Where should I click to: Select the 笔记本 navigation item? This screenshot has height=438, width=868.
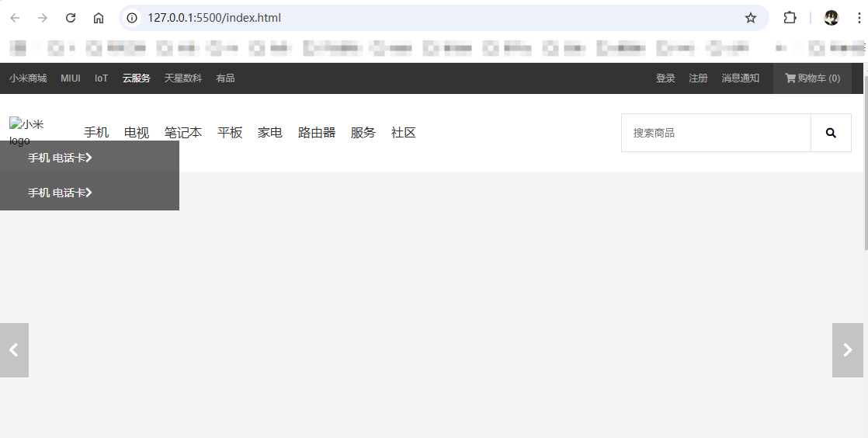tap(183, 132)
